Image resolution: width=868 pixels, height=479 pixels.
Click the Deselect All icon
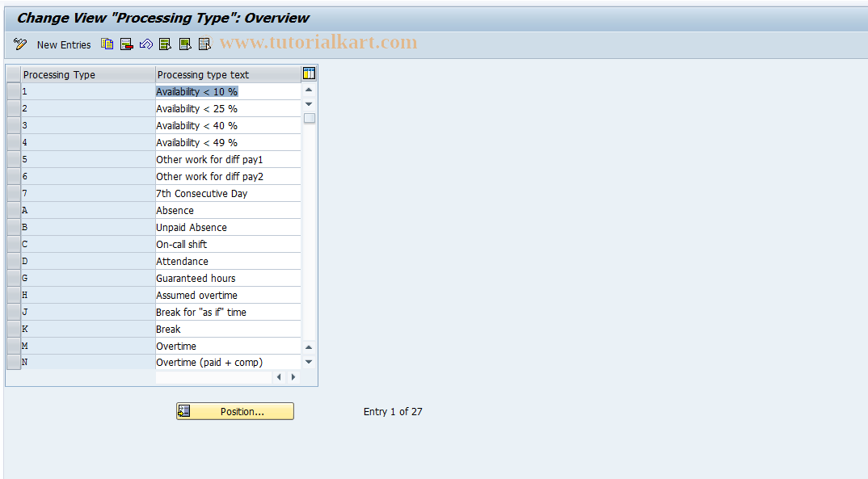[204, 44]
